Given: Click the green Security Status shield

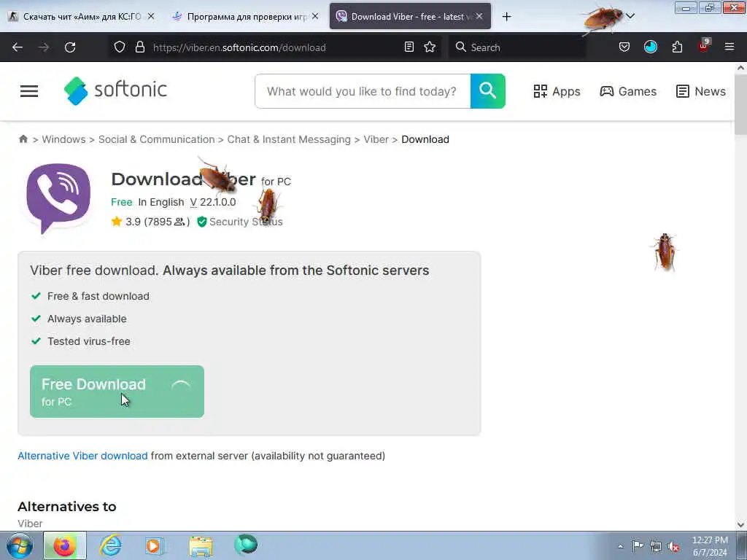Looking at the screenshot, I should [201, 222].
